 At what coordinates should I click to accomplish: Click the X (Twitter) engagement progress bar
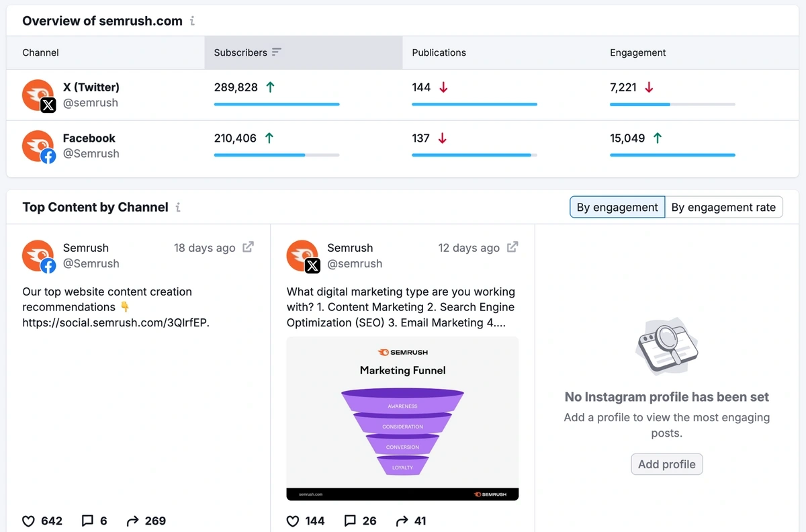click(672, 104)
